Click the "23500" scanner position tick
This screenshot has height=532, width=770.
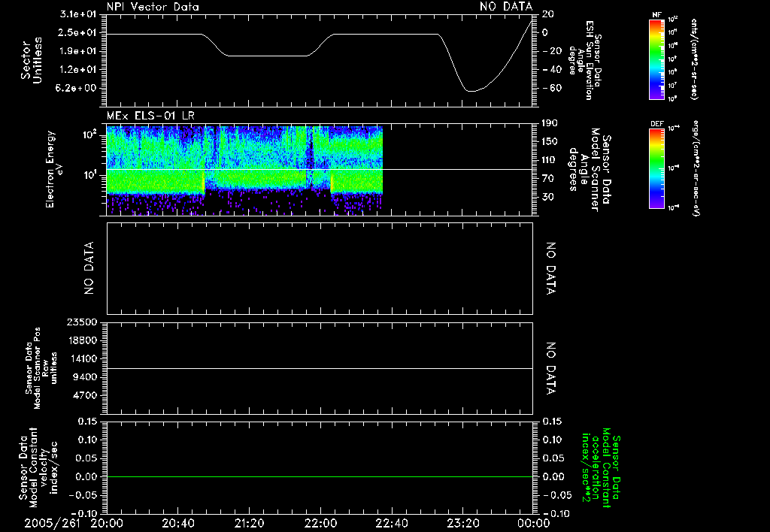click(x=83, y=322)
